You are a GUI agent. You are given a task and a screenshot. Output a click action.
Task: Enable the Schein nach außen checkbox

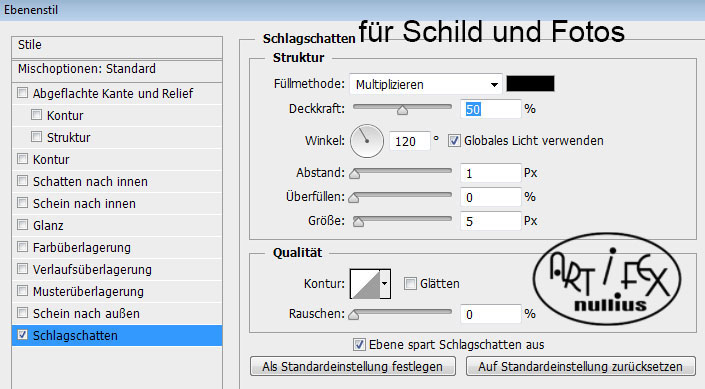[x=22, y=313]
